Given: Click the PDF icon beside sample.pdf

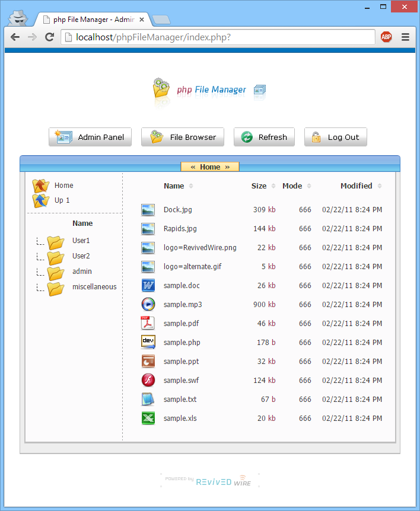Looking at the screenshot, I should coord(148,324).
